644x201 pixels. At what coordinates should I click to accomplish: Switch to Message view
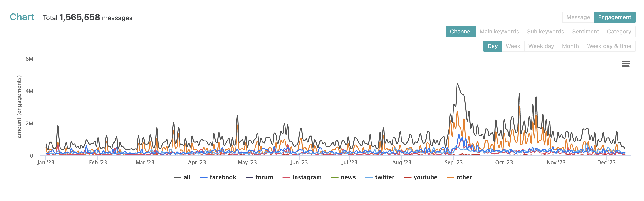[x=578, y=17]
